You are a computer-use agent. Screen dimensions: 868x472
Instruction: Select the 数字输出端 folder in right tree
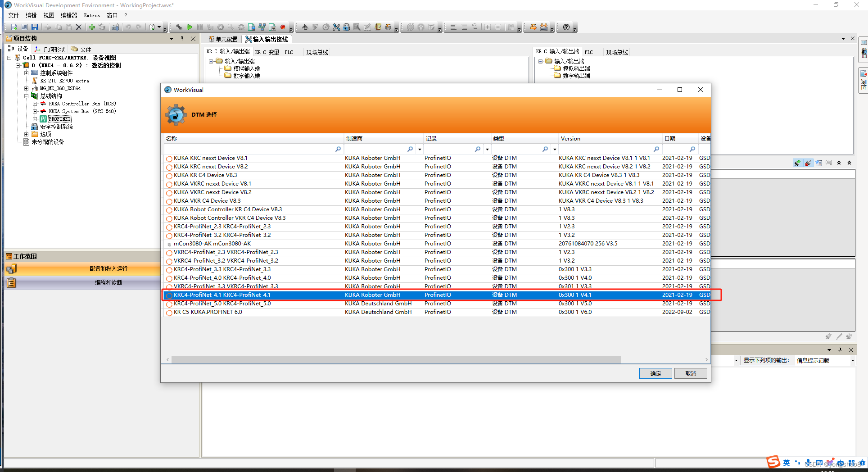point(572,76)
